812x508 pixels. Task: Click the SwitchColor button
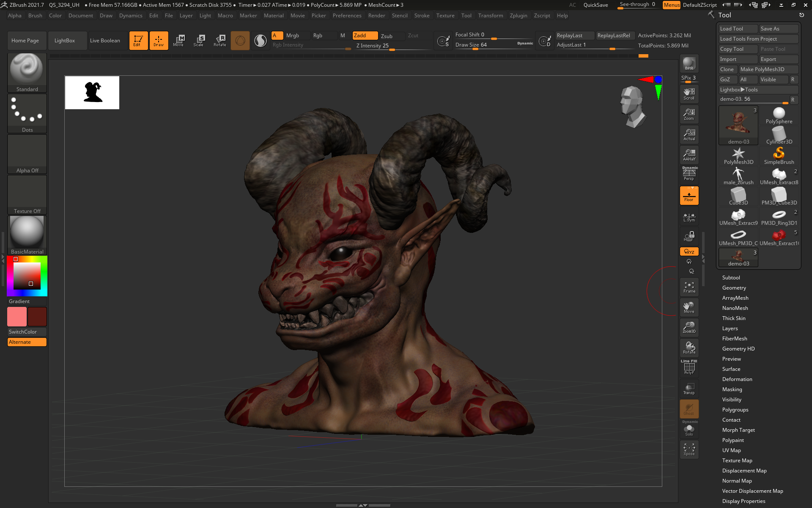27,332
